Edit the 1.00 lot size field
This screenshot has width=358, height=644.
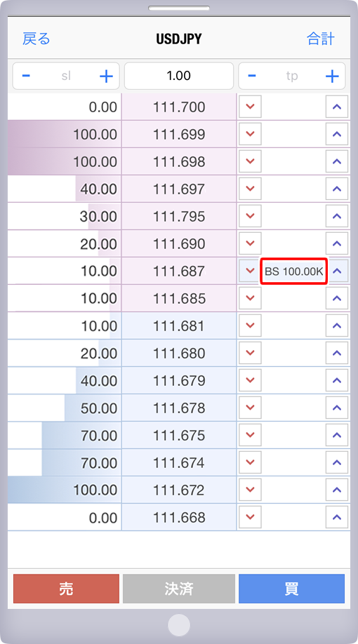(x=179, y=76)
